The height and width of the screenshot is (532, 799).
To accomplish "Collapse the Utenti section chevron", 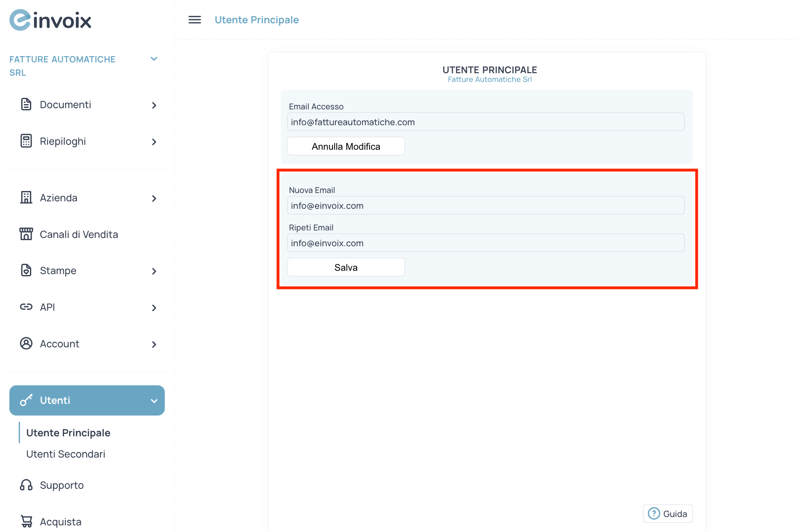I will [x=154, y=401].
